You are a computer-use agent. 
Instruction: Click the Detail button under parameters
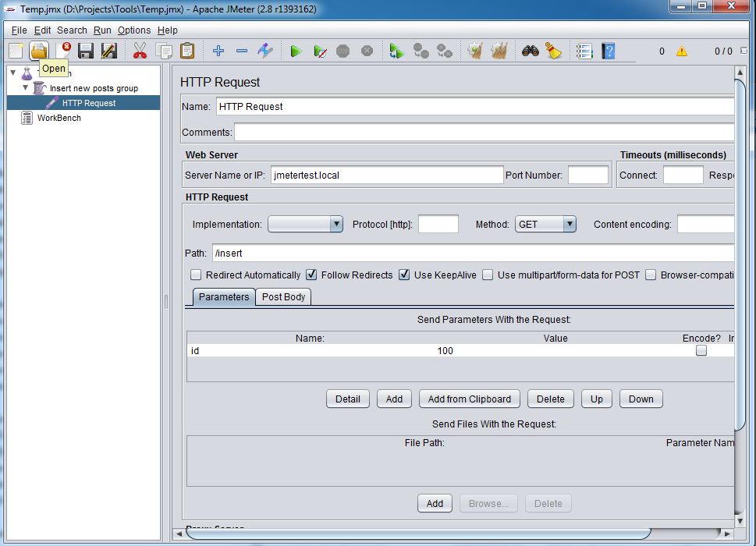pyautogui.click(x=347, y=399)
